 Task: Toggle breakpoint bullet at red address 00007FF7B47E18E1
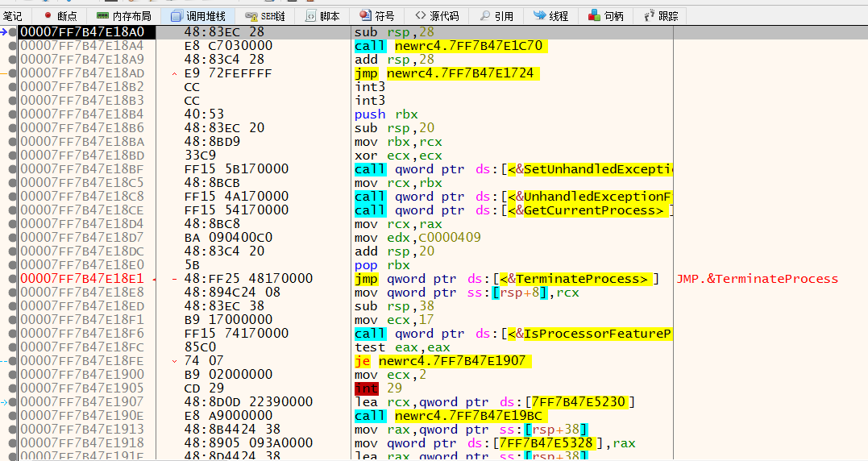(12, 279)
